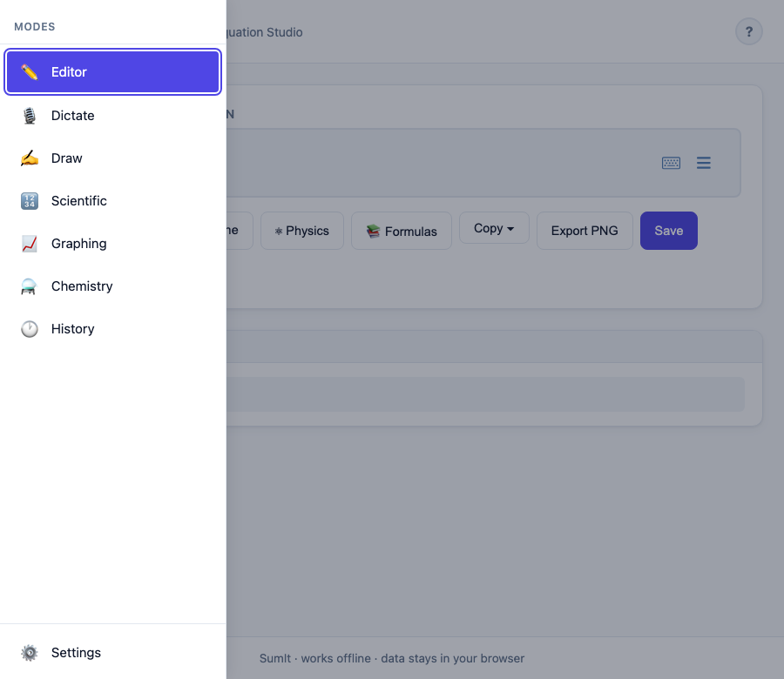This screenshot has height=679, width=784.
Task: Click the Export PNG button
Action: (584, 230)
